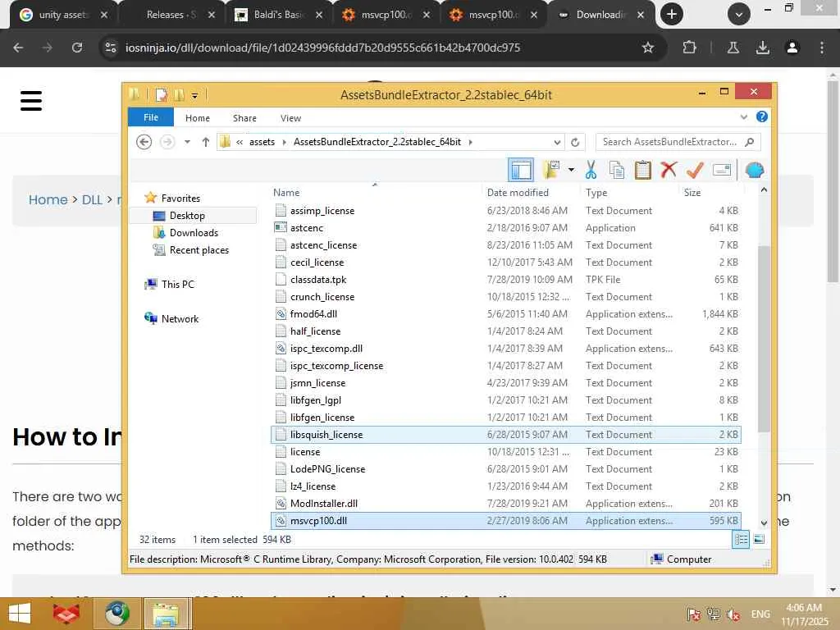Select Downloads in navigation pane
This screenshot has height=630, width=840.
click(x=194, y=232)
